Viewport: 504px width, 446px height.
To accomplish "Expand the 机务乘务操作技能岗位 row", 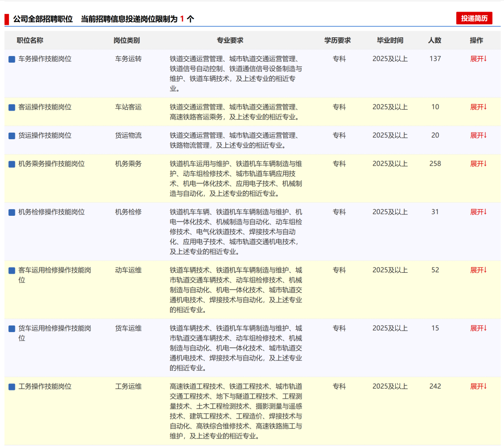I will [x=478, y=163].
